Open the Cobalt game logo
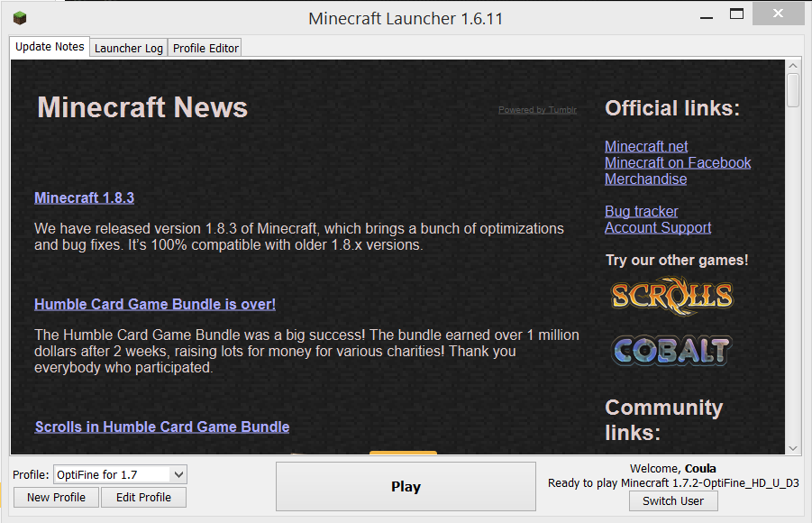The width and height of the screenshot is (812, 523). 671,351
